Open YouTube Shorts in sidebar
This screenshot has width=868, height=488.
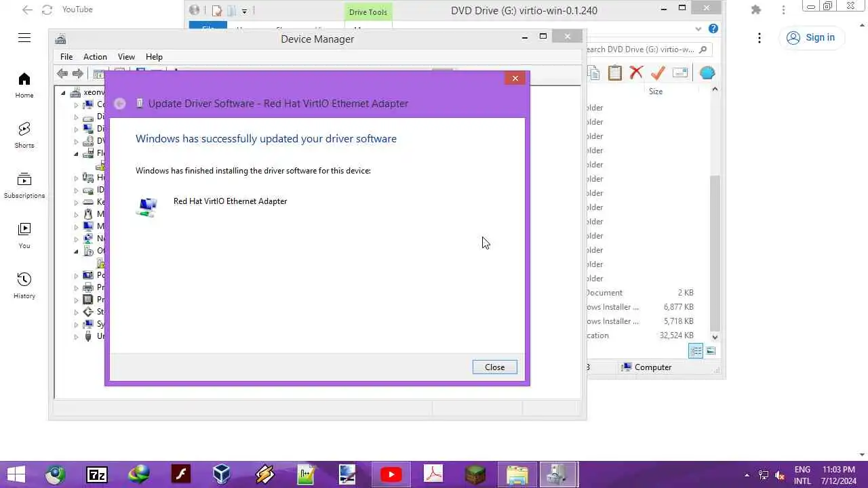pyautogui.click(x=24, y=136)
